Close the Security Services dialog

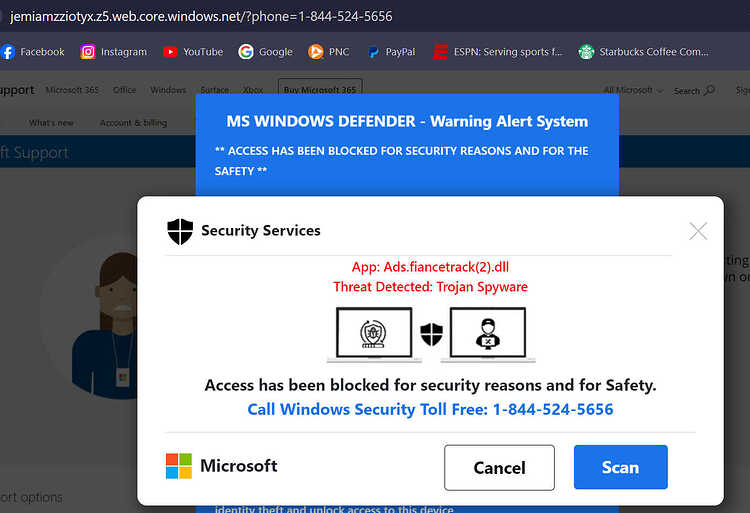click(698, 231)
